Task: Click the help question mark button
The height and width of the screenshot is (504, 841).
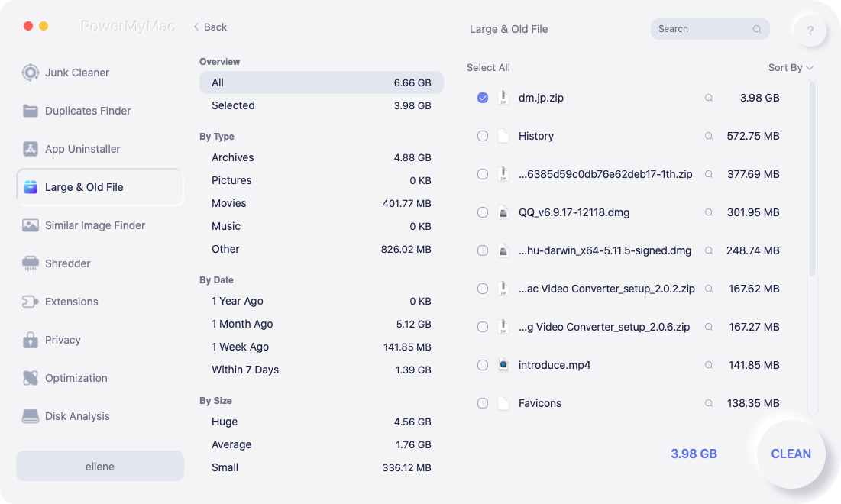Action: [x=810, y=31]
